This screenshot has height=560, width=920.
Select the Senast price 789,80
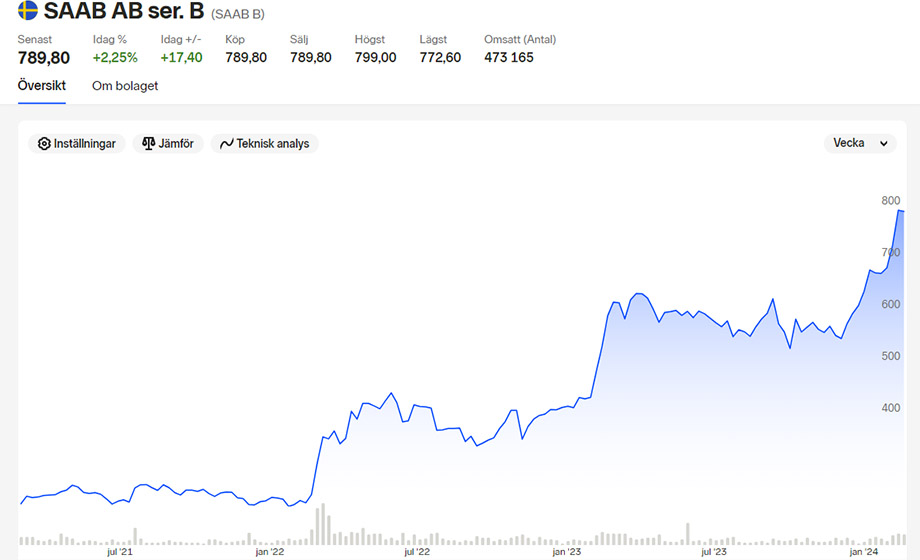coord(44,58)
